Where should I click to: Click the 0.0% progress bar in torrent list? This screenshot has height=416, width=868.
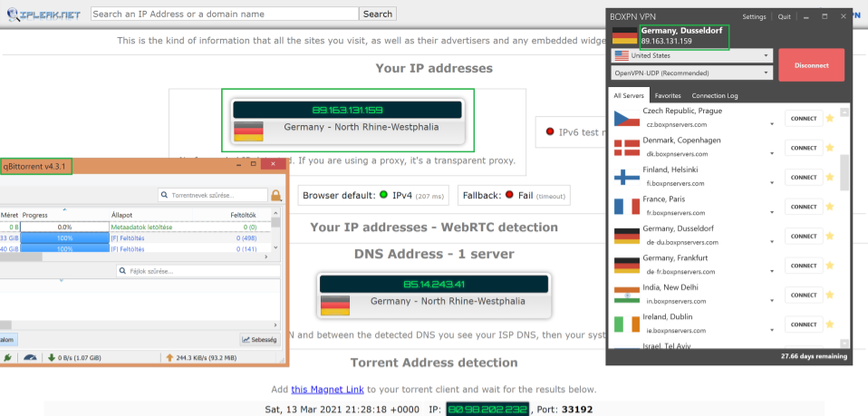64,227
